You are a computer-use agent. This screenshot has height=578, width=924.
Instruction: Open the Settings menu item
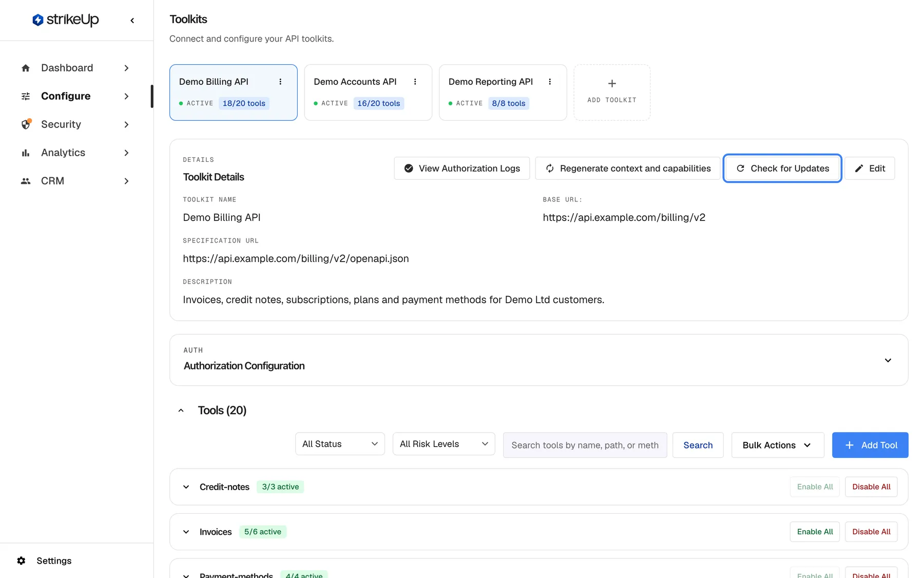pos(54,561)
